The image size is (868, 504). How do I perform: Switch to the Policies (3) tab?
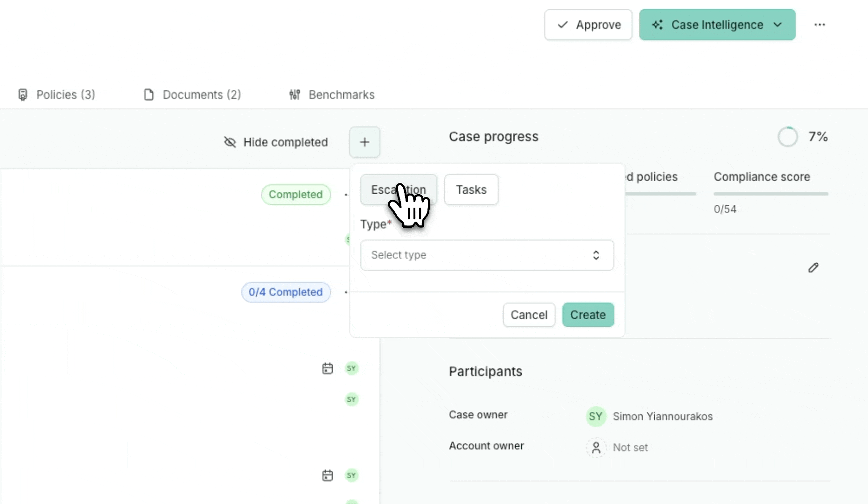[x=56, y=95]
